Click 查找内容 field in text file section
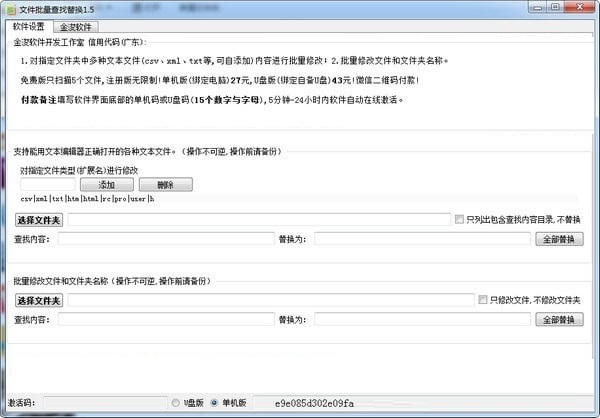600x418 pixels. (166, 239)
